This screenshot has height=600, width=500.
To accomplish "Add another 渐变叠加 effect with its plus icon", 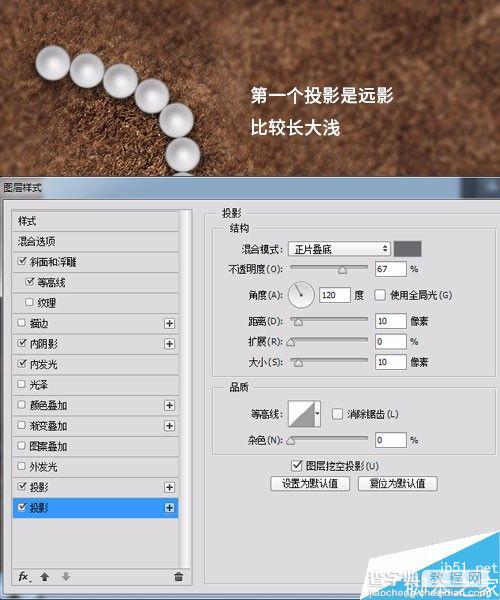I will tap(169, 426).
